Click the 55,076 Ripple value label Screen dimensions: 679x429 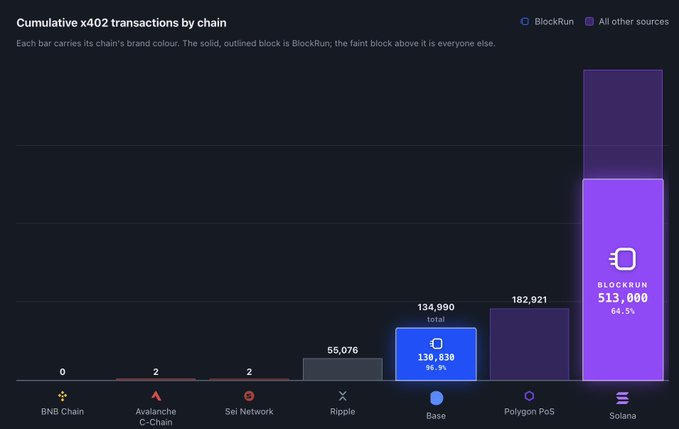[343, 350]
